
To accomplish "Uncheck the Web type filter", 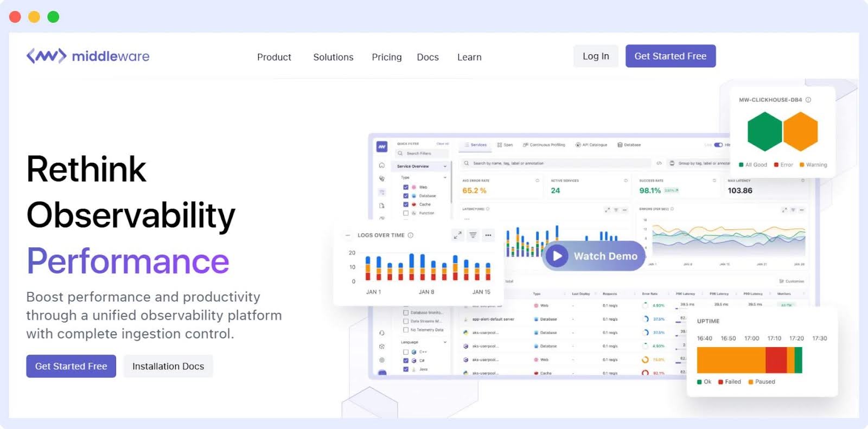I will 406,187.
